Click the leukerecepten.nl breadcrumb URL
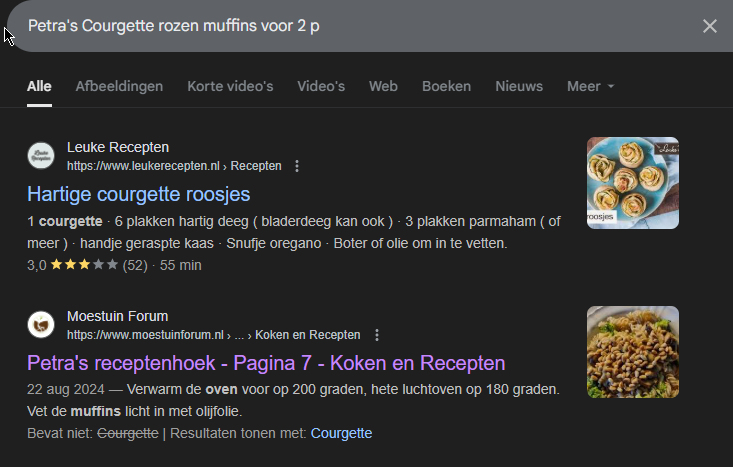The height and width of the screenshot is (467, 733). (174, 166)
